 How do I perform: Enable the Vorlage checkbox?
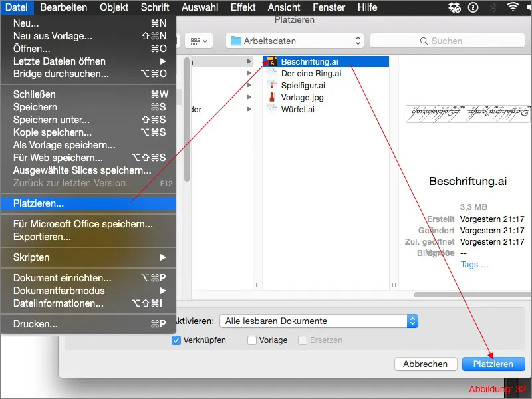[252, 340]
